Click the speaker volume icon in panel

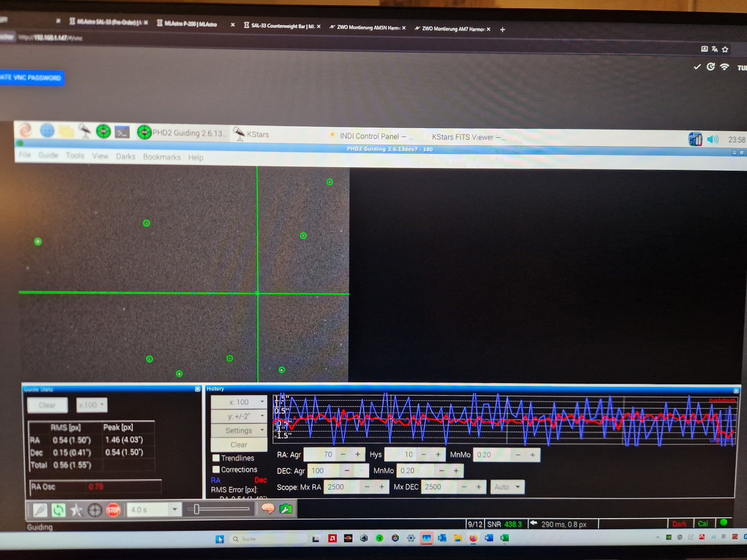click(713, 139)
